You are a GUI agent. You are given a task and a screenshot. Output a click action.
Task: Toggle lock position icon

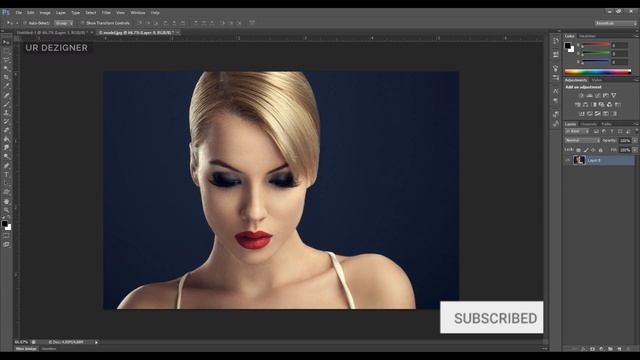(593, 150)
